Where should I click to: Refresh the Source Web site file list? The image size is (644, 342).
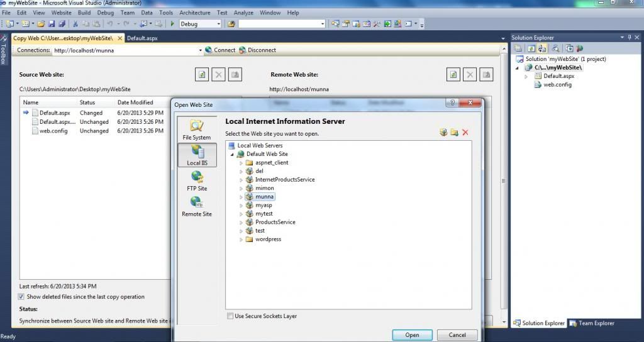click(202, 75)
